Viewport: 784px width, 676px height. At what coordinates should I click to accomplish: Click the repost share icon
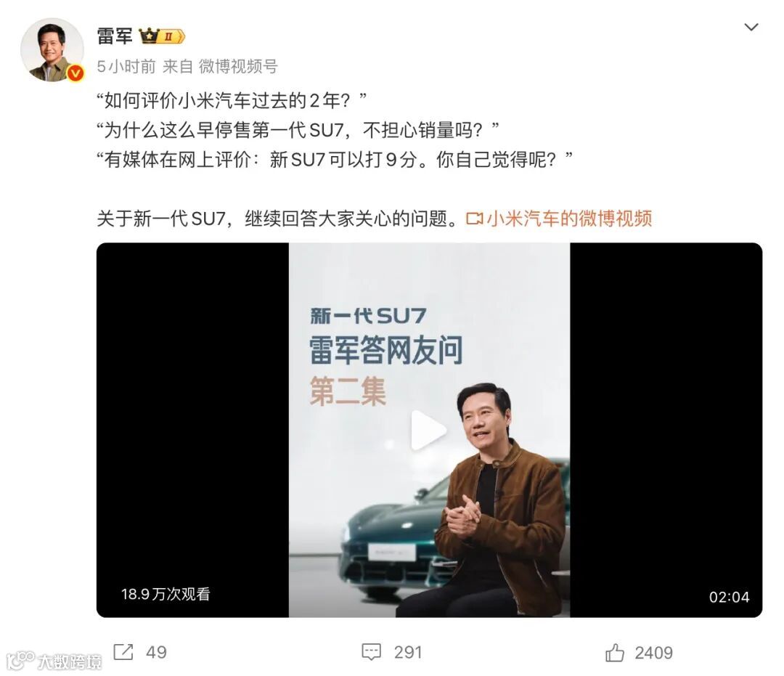click(x=123, y=651)
